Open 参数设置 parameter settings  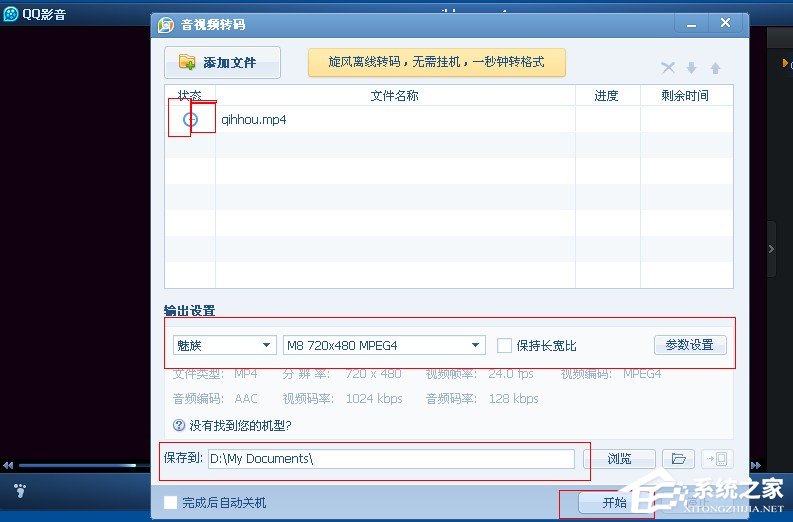(690, 345)
